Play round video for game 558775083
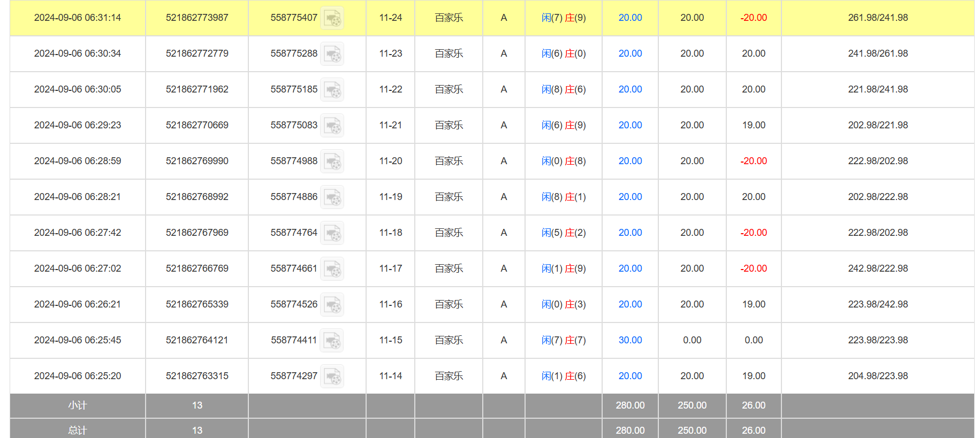This screenshot has width=980, height=438. pos(332,126)
